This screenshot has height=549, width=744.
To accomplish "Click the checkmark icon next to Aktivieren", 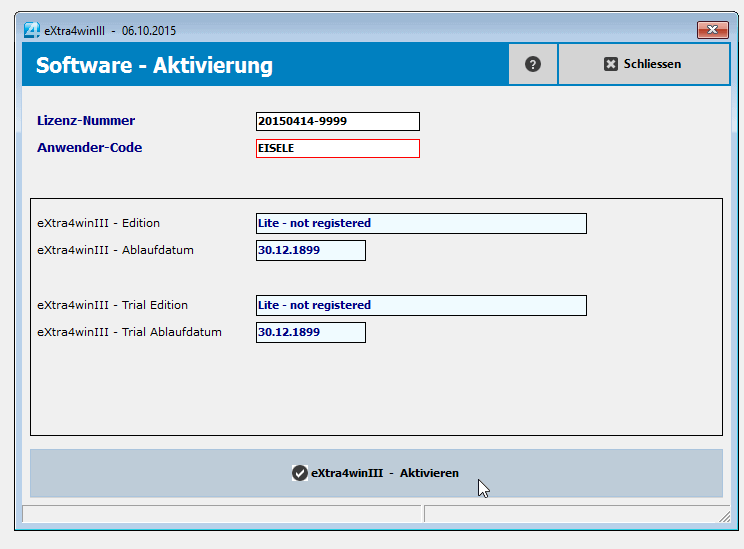I will pyautogui.click(x=299, y=473).
